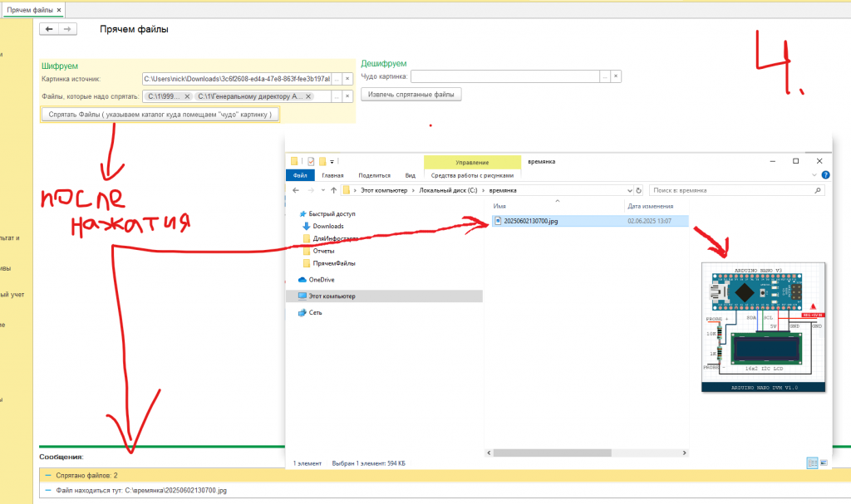This screenshot has height=504, width=851.
Task: Click Этот компьютер in address bar
Action: pyautogui.click(x=384, y=190)
